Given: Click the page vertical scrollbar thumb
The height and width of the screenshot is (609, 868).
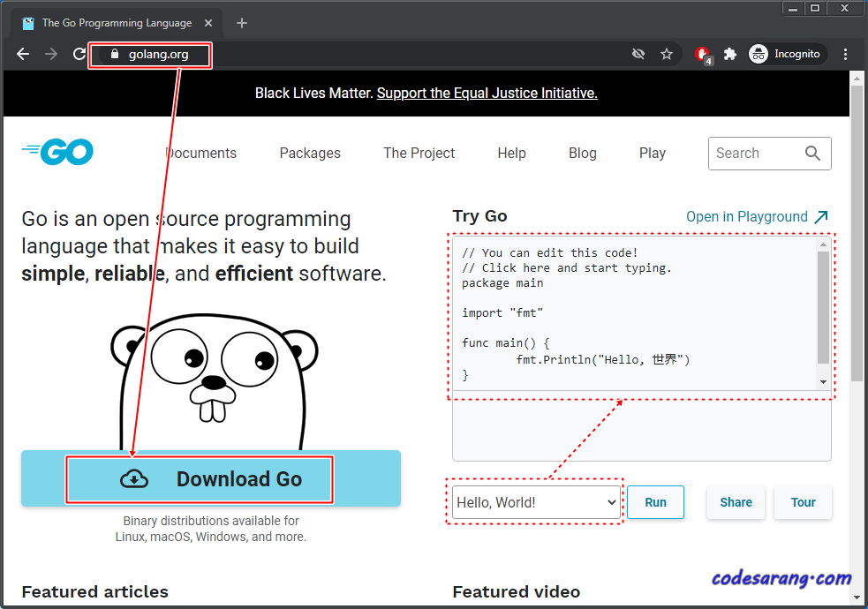Looking at the screenshot, I should (x=857, y=233).
